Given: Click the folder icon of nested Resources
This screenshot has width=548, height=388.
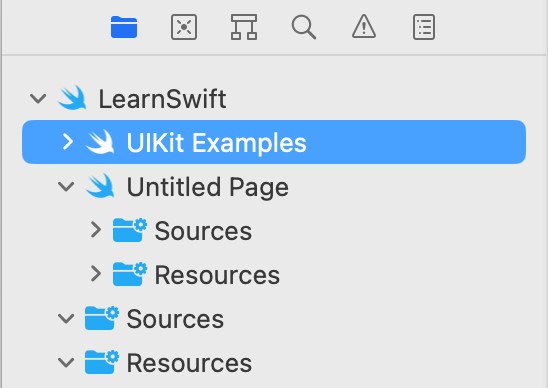Looking at the screenshot, I should tap(129, 274).
